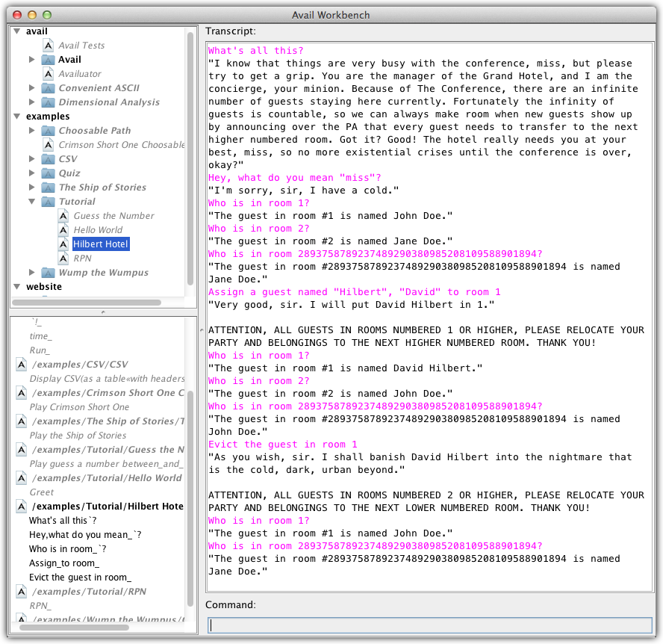Click icon beside /examples/CSV/CSV entry point
Screen dimensions: 663x644
click(x=22, y=365)
